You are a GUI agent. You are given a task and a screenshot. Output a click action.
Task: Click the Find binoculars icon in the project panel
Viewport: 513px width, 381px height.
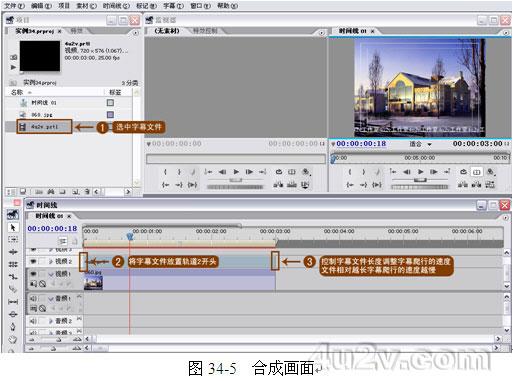(x=51, y=192)
